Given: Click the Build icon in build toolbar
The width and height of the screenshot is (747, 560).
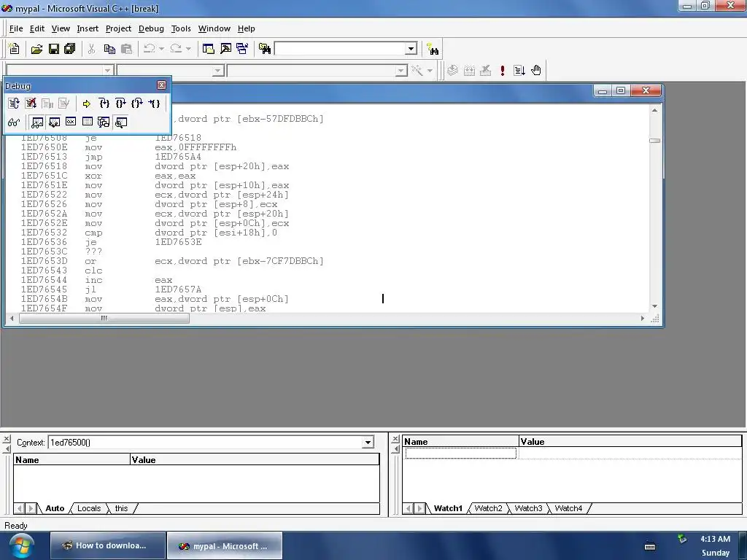Looking at the screenshot, I should click(469, 71).
